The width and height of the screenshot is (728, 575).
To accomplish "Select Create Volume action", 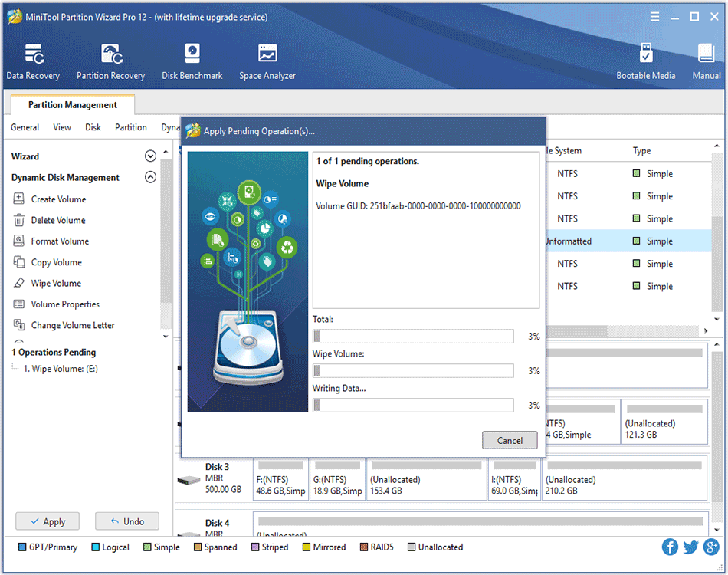I will pyautogui.click(x=58, y=199).
